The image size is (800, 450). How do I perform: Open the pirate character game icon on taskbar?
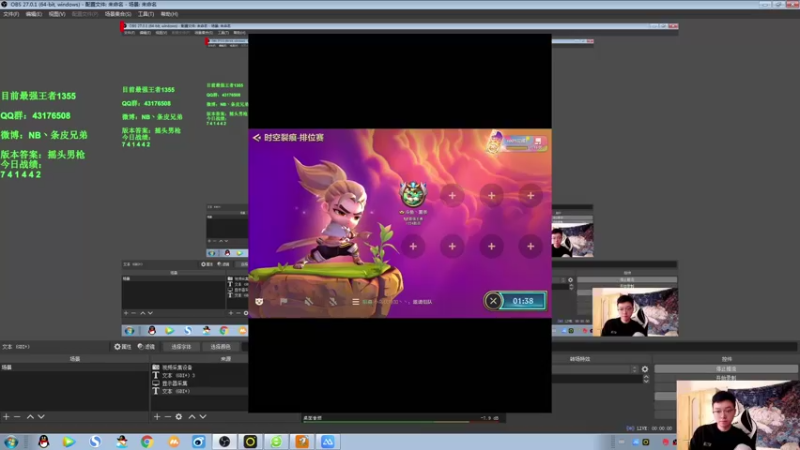(x=121, y=442)
